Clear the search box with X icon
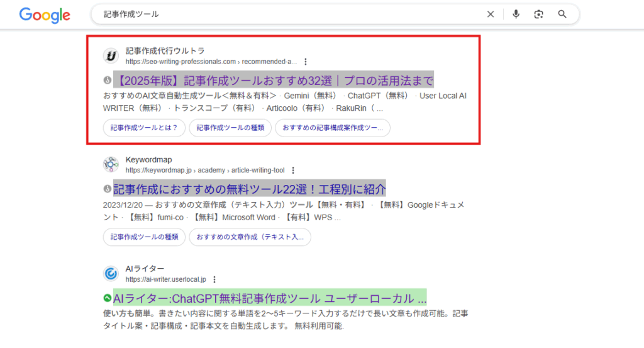The height and width of the screenshot is (348, 644). click(x=491, y=14)
